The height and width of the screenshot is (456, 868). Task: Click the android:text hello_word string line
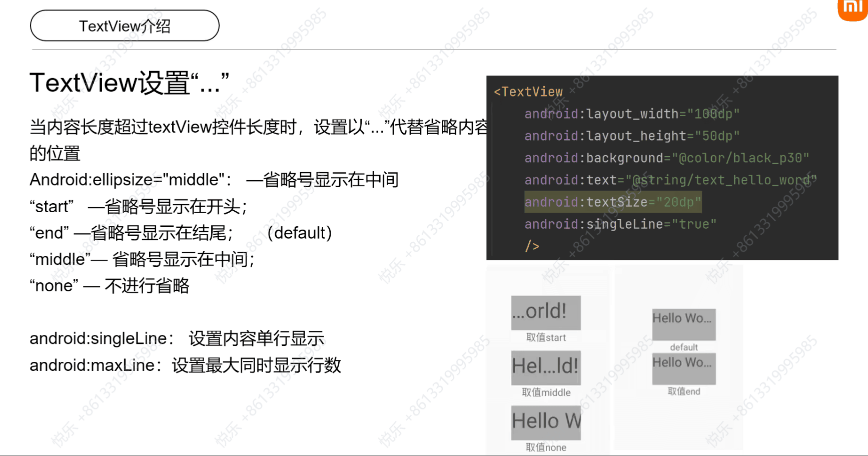pyautogui.click(x=670, y=180)
